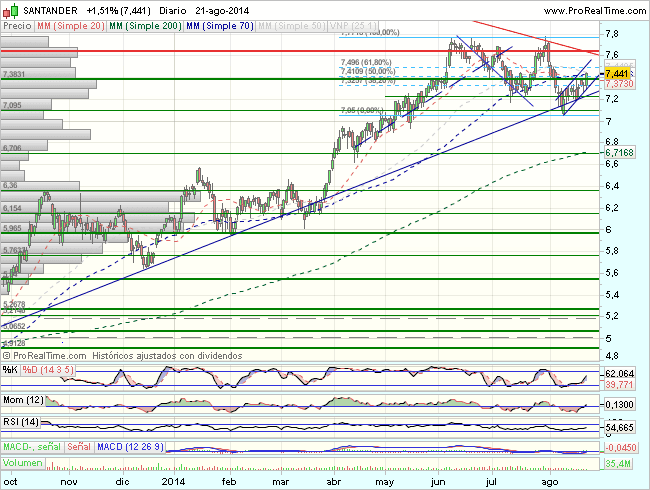Click the www.ProRealTime.com link
The width and height of the screenshot is (650, 490).
click(x=594, y=11)
